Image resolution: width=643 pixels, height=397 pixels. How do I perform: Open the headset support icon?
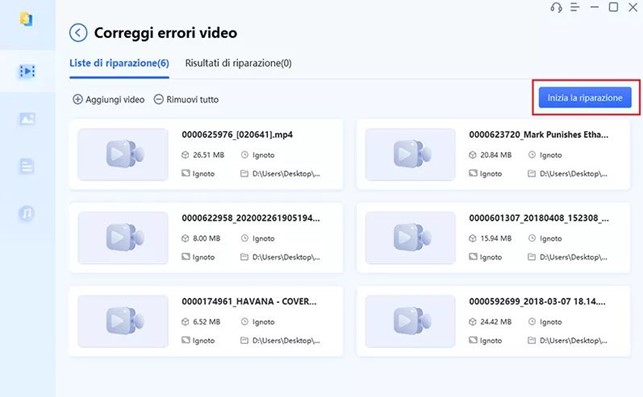[556, 7]
